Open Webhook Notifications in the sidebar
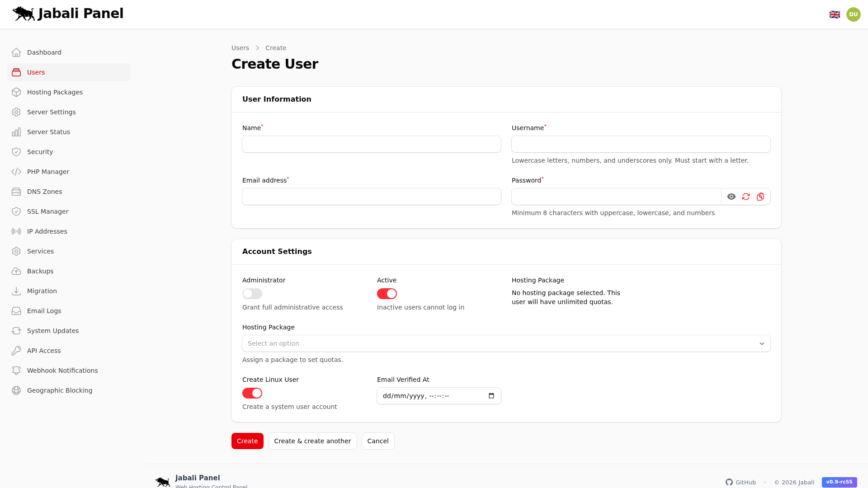This screenshot has width=868, height=488. [x=62, y=370]
